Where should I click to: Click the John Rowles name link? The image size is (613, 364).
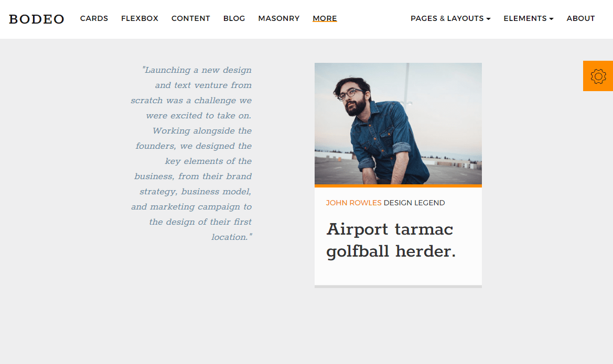coord(353,203)
